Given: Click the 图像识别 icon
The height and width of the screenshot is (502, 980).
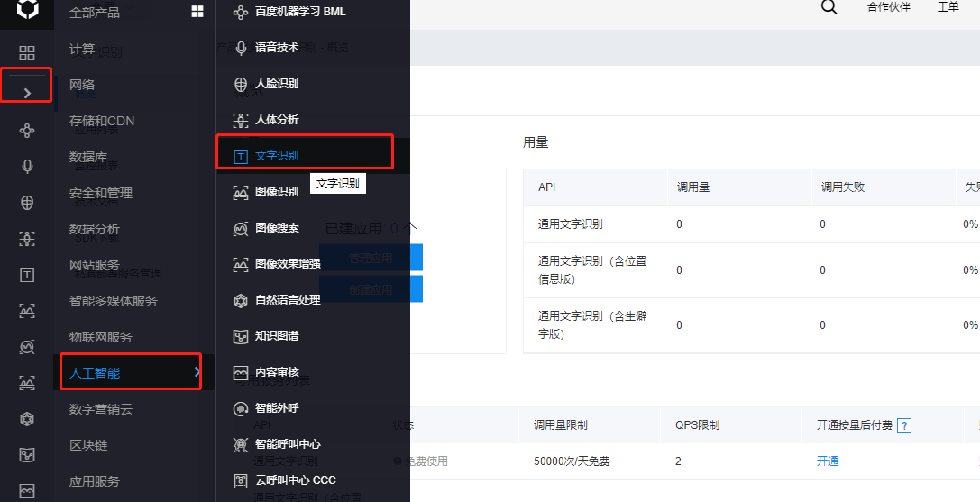Looking at the screenshot, I should pos(241,192).
